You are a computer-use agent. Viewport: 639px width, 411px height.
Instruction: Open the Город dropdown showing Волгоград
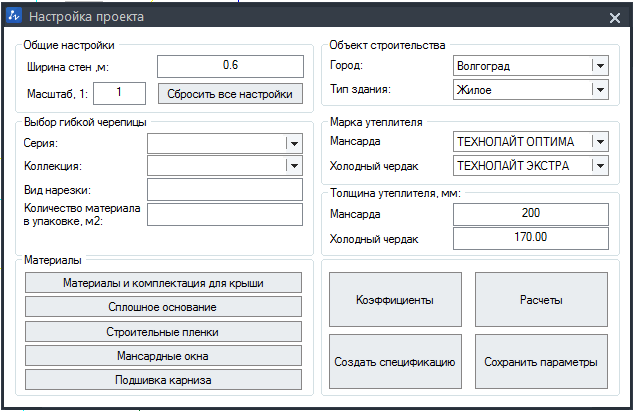[531, 66]
